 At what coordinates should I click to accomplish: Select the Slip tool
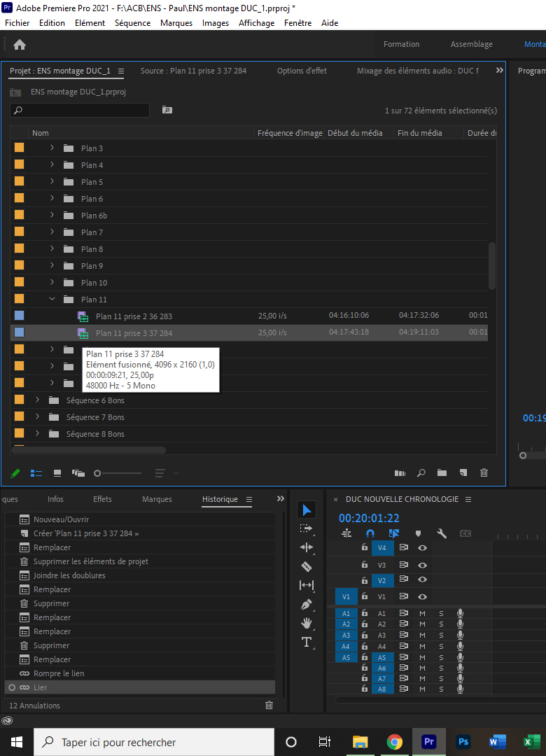tap(307, 585)
